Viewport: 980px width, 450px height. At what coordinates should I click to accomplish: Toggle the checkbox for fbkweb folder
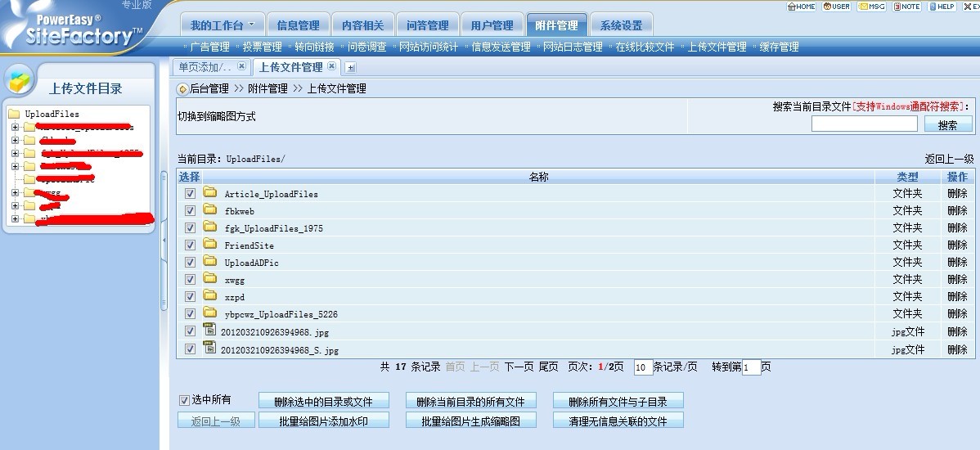(x=190, y=210)
